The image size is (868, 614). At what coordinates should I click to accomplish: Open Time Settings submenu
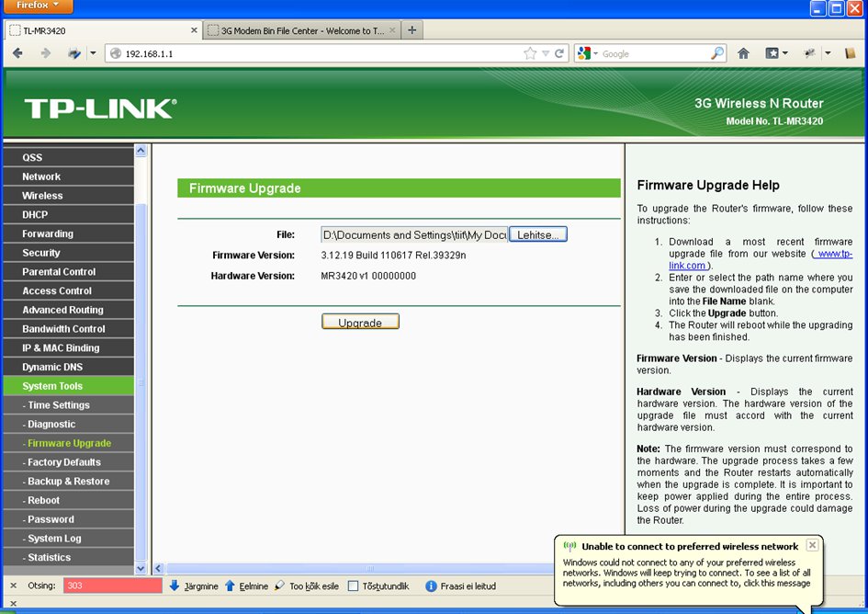(69, 405)
